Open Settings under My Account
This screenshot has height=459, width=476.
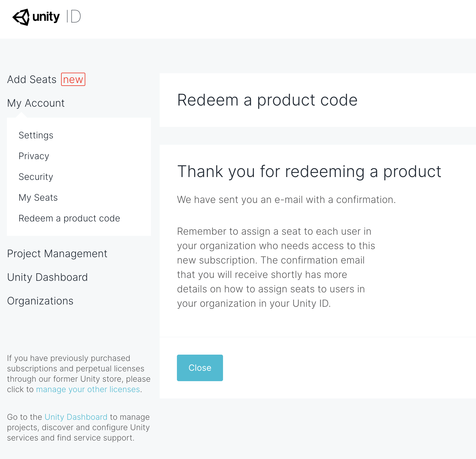point(36,135)
